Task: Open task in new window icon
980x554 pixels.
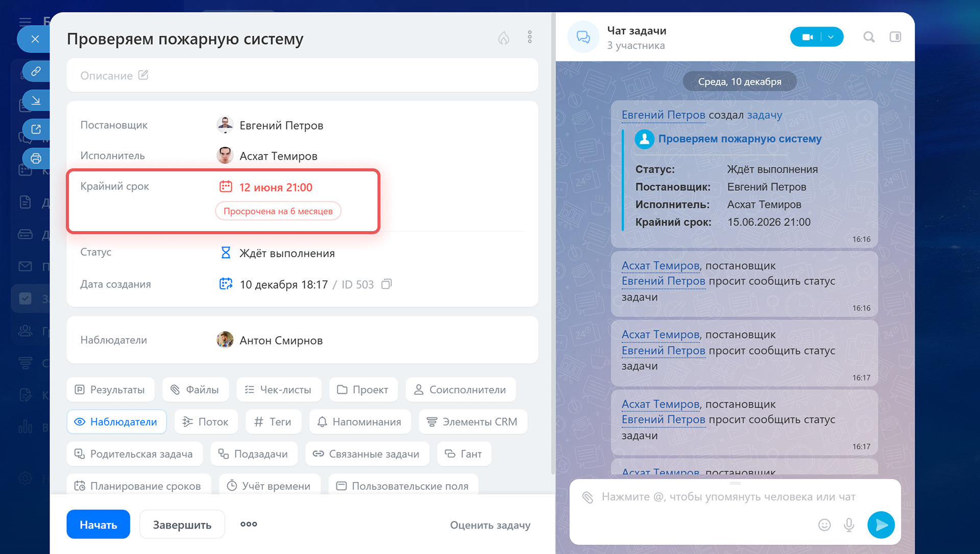Action: click(x=36, y=130)
